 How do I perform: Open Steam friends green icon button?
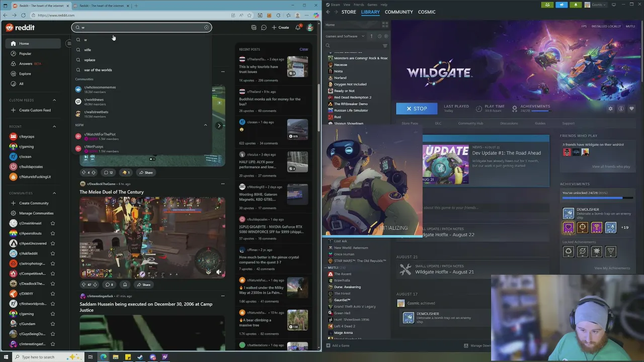tap(547, 5)
